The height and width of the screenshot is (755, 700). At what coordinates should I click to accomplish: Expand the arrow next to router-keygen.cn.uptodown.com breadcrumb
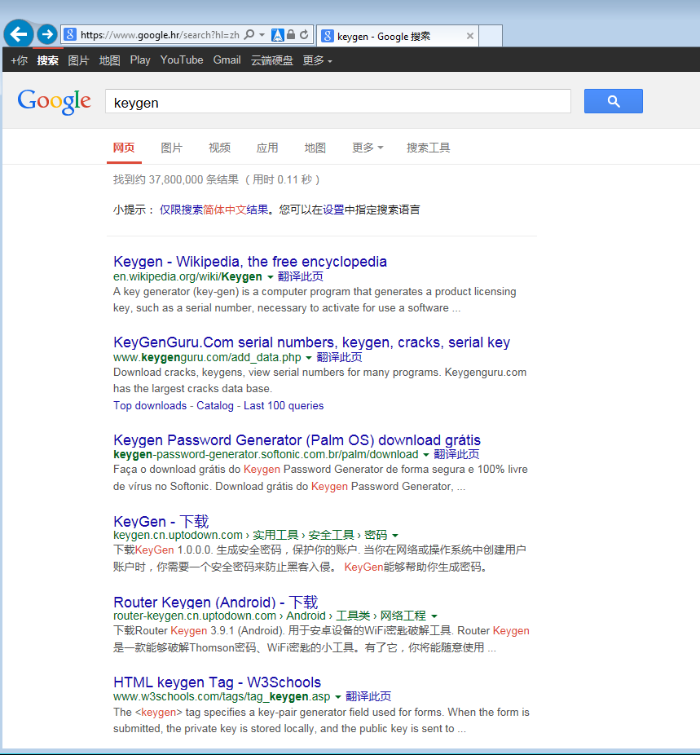[x=434, y=616]
